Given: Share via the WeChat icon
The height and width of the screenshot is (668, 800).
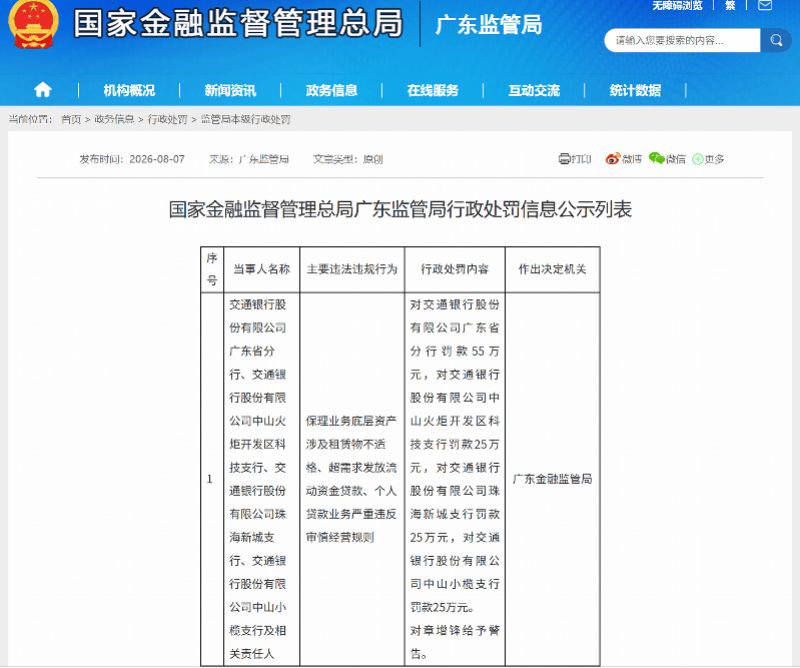Looking at the screenshot, I should [656, 158].
